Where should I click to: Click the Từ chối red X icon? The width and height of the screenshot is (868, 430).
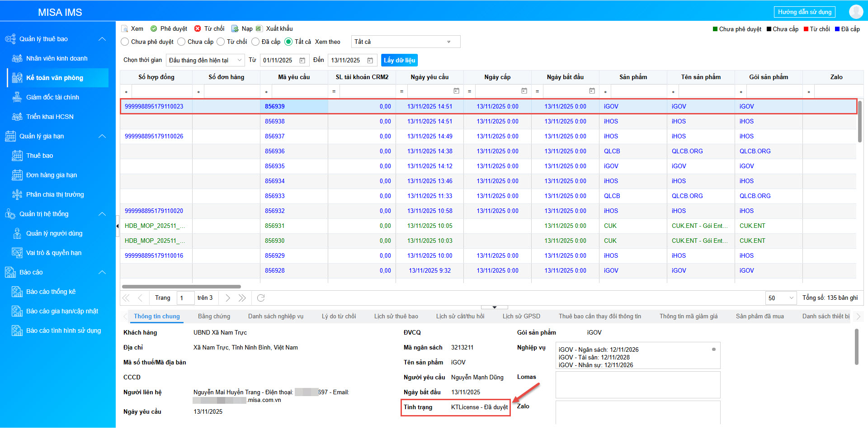[198, 29]
